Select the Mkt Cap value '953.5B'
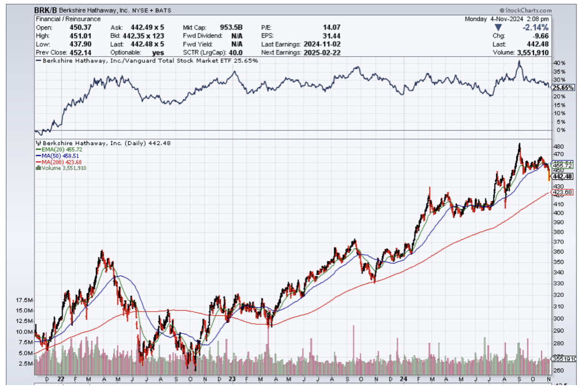Image resolution: width=584 pixels, height=392 pixels. (x=232, y=28)
